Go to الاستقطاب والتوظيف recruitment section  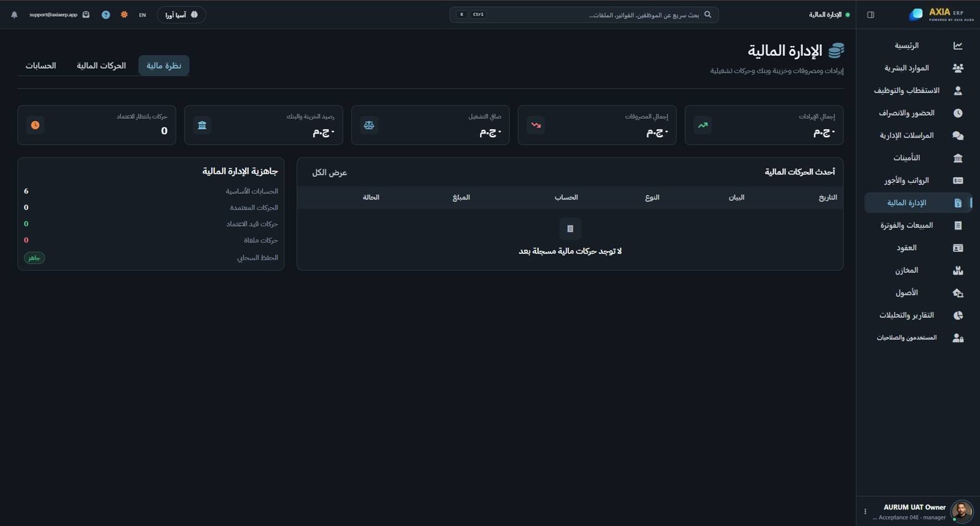click(918, 91)
